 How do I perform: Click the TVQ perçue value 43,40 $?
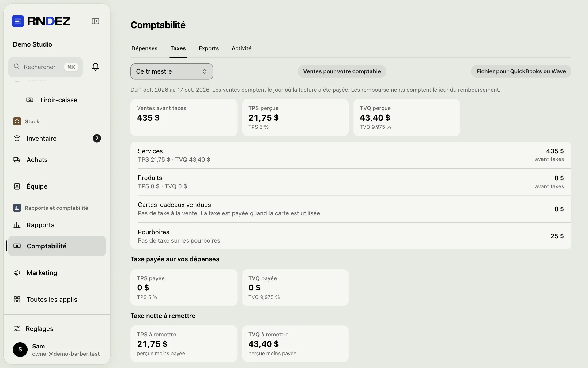click(x=375, y=118)
